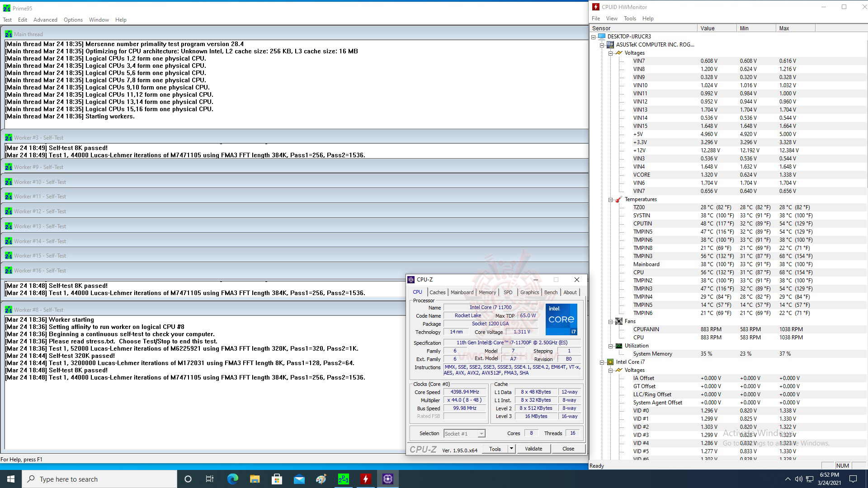Open the View menu in HWMonitor

pyautogui.click(x=611, y=19)
